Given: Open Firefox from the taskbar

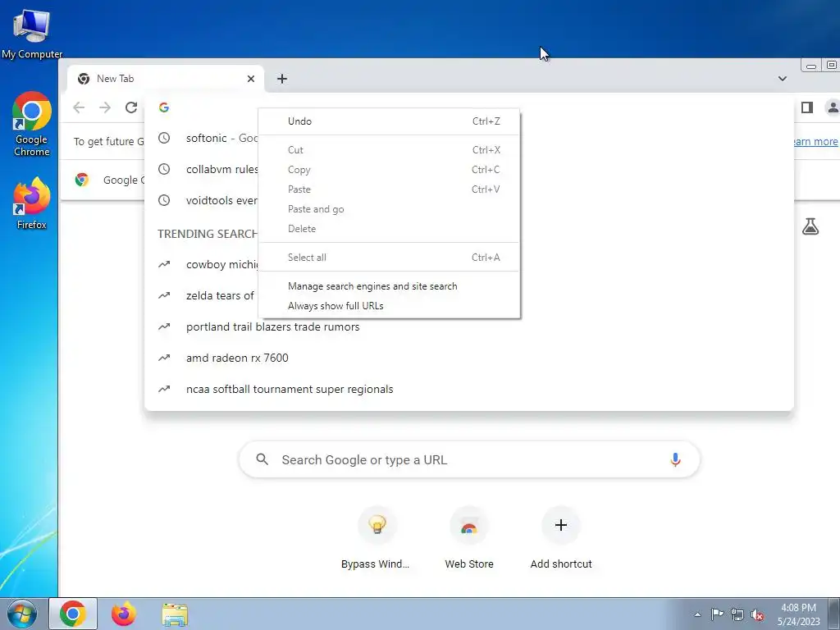Looking at the screenshot, I should [123, 614].
